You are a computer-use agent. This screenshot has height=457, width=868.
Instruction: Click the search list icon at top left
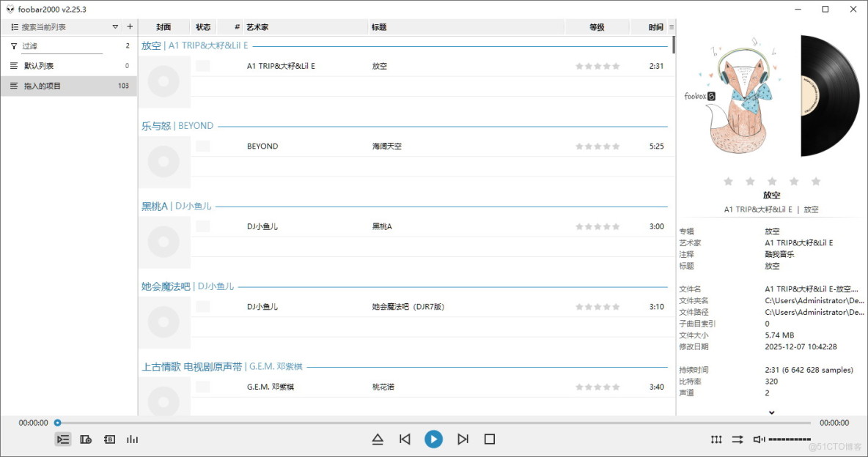pyautogui.click(x=13, y=26)
